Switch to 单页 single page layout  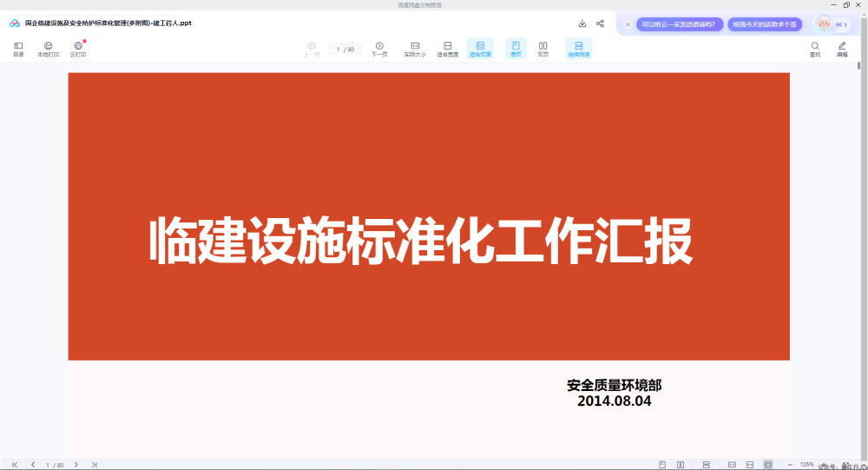pos(516,50)
